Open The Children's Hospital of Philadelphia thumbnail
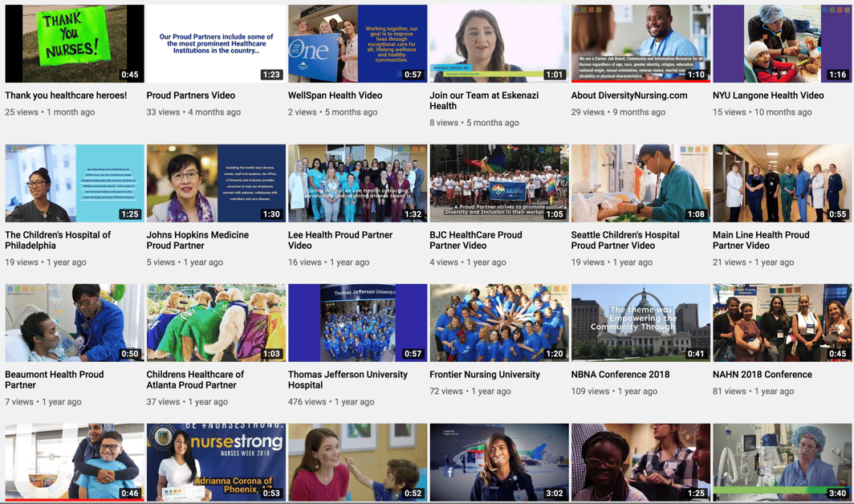This screenshot has width=854, height=504. pyautogui.click(x=75, y=183)
